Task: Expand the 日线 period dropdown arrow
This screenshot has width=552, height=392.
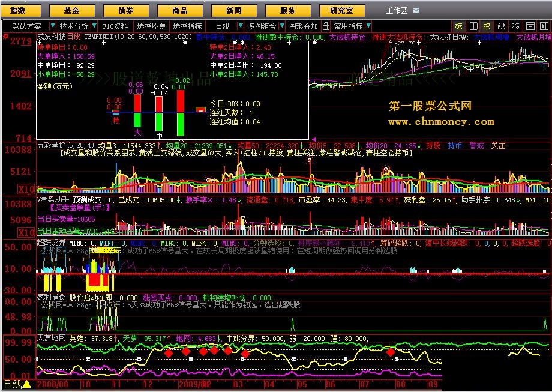Action: [x=241, y=26]
